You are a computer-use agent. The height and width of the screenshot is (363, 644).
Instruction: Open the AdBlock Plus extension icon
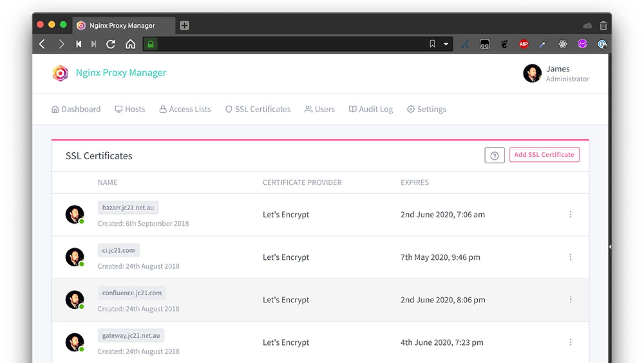click(x=524, y=44)
